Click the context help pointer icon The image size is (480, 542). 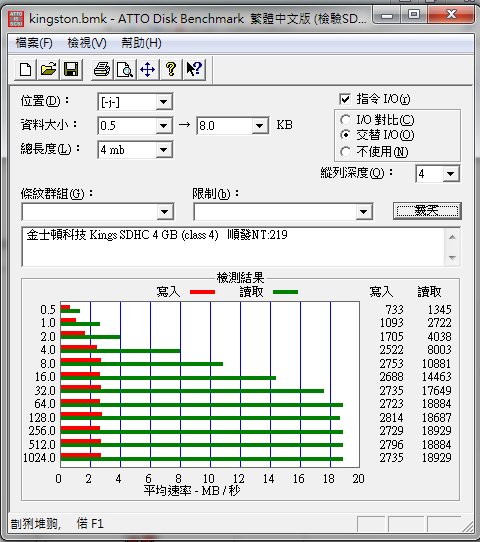[x=194, y=69]
